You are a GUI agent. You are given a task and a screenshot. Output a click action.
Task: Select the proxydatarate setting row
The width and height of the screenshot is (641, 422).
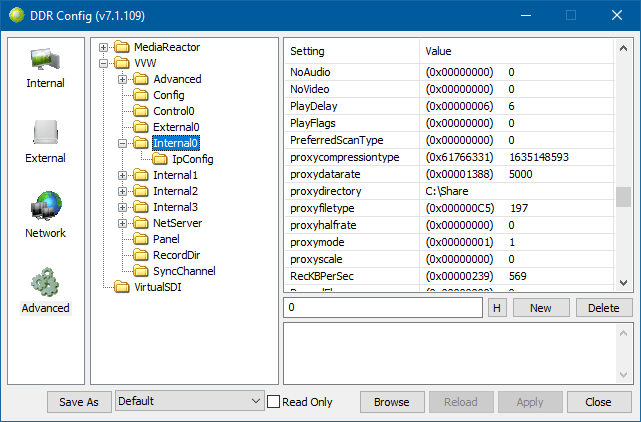[x=449, y=174]
